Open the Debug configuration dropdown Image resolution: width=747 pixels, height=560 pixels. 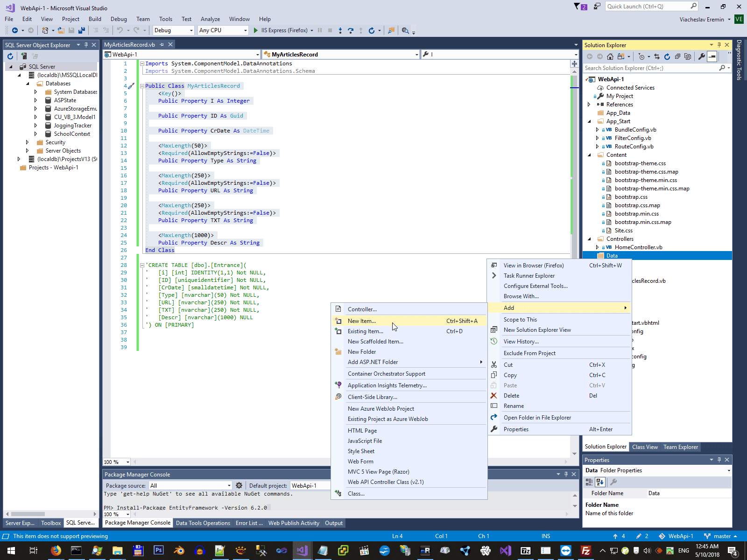coord(173,30)
